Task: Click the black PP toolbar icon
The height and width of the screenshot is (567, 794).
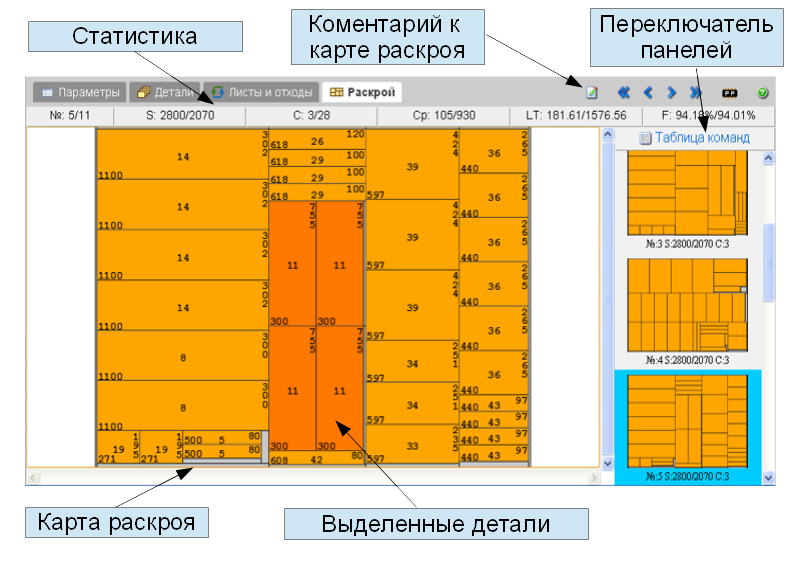Action: coord(729,93)
